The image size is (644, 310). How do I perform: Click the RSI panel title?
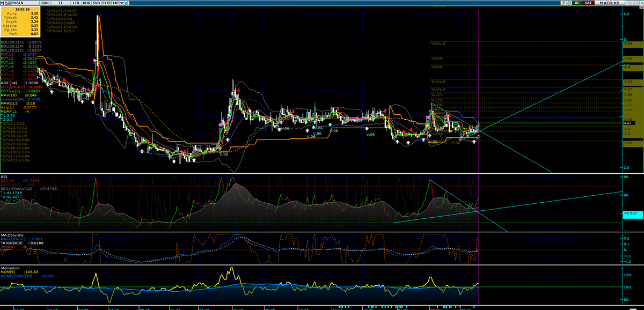click(4, 176)
